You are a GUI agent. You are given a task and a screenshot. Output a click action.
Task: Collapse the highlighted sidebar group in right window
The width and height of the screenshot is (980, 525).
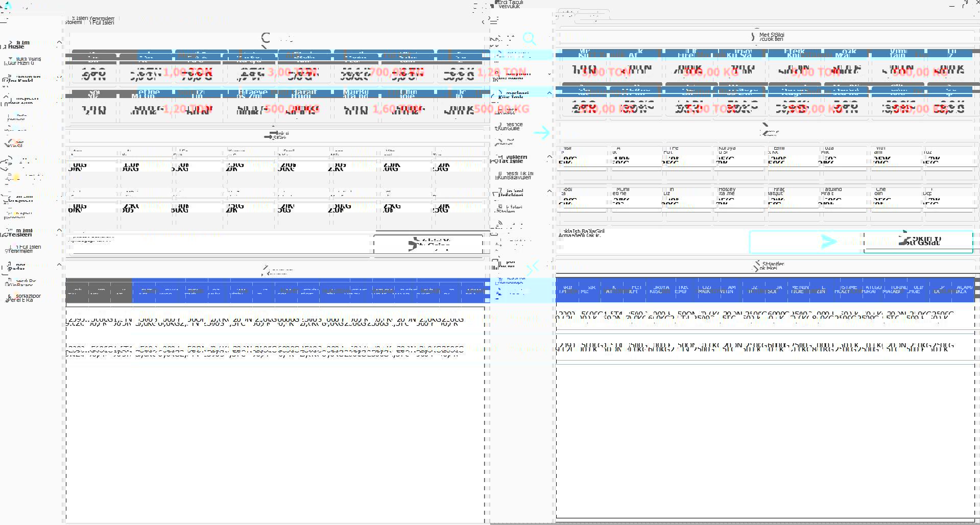point(549,93)
